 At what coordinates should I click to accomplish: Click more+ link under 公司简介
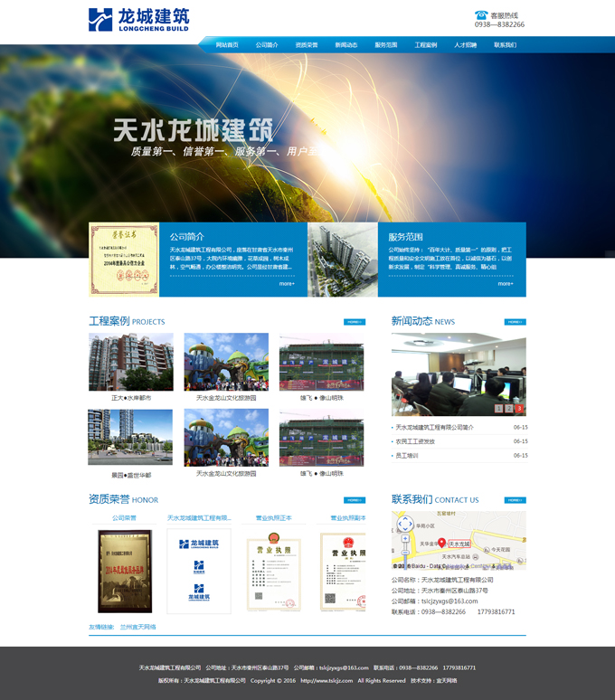(287, 284)
